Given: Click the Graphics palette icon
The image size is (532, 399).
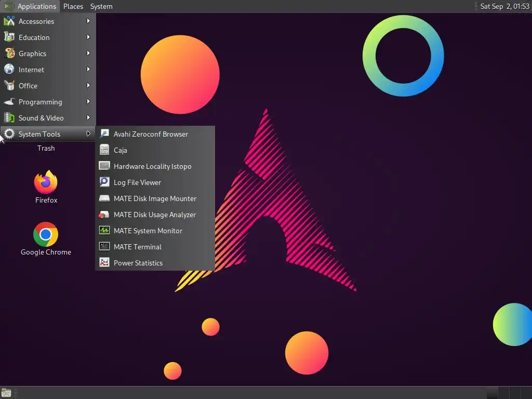Looking at the screenshot, I should tap(9, 54).
